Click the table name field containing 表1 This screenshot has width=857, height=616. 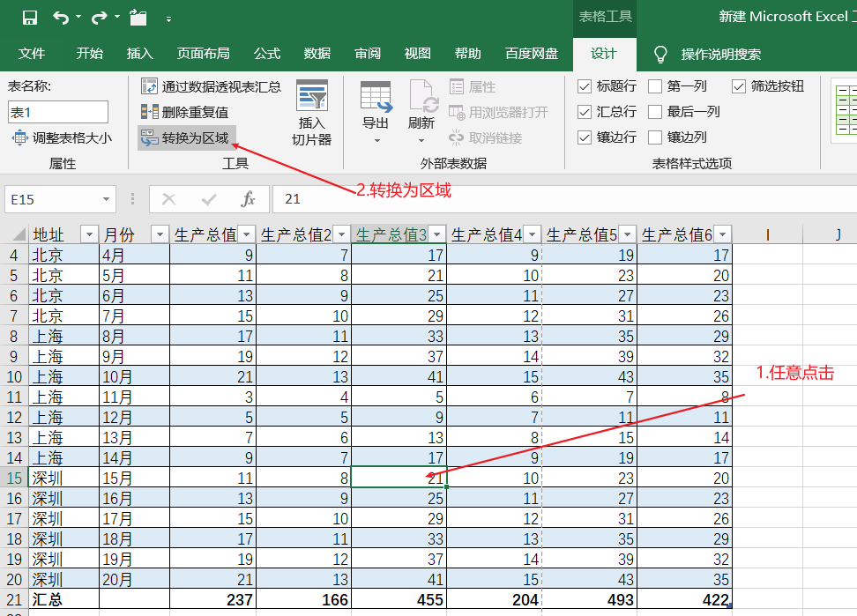point(58,112)
